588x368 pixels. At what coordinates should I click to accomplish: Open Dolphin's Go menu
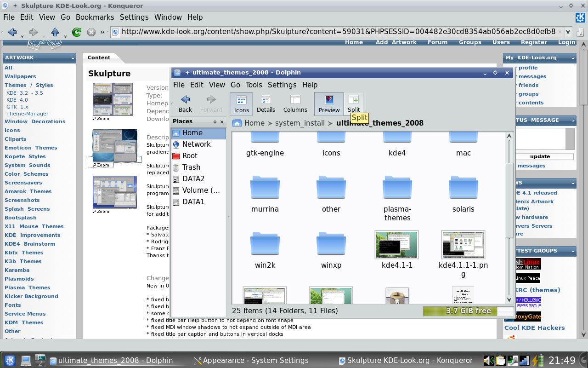click(x=235, y=85)
